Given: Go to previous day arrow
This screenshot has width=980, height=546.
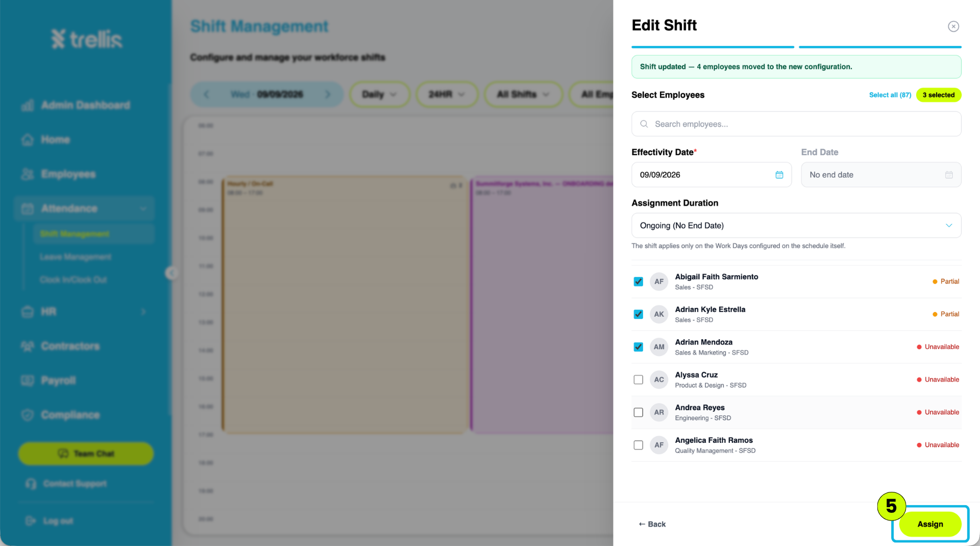Looking at the screenshot, I should coord(206,94).
